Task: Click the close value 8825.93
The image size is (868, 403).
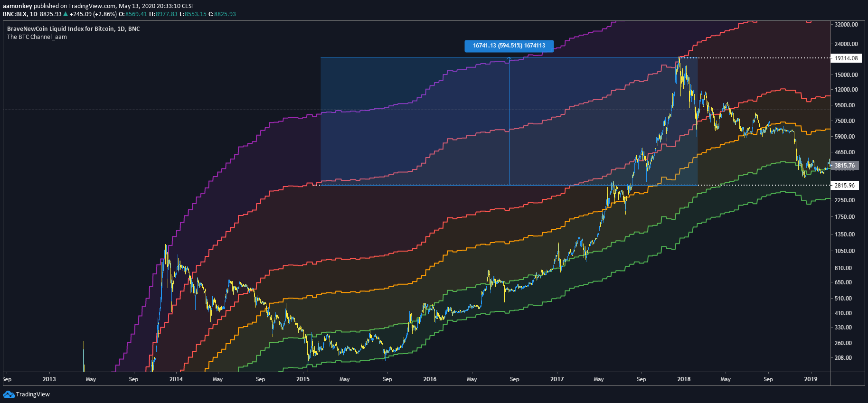Action: coord(225,14)
